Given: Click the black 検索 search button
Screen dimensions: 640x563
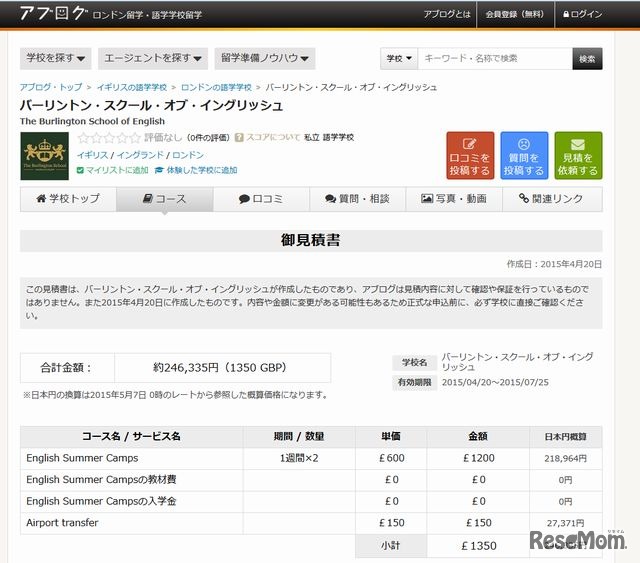Looking at the screenshot, I should click(587, 59).
